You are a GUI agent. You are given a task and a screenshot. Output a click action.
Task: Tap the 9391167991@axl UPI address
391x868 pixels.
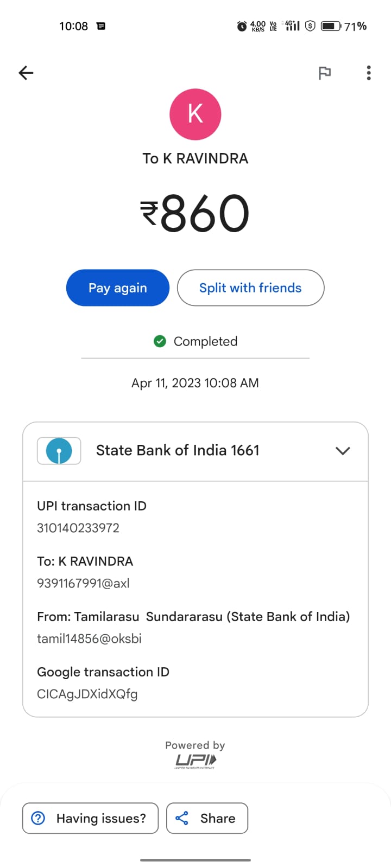(x=83, y=583)
